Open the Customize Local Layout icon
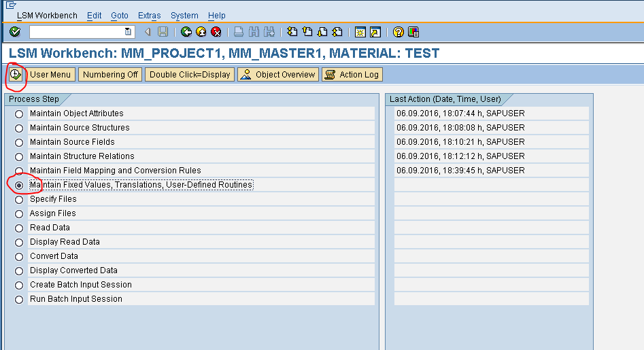Viewport: 644px width, 350px height. (x=413, y=32)
